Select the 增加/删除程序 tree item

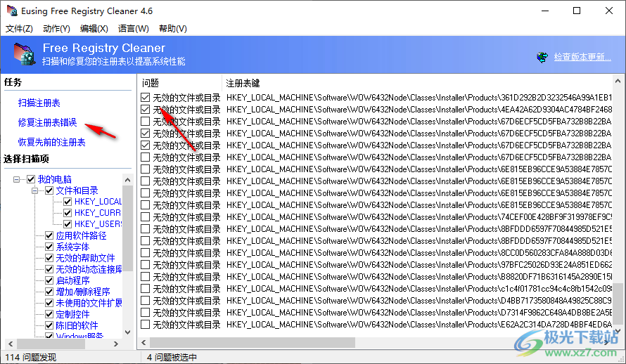(83, 292)
